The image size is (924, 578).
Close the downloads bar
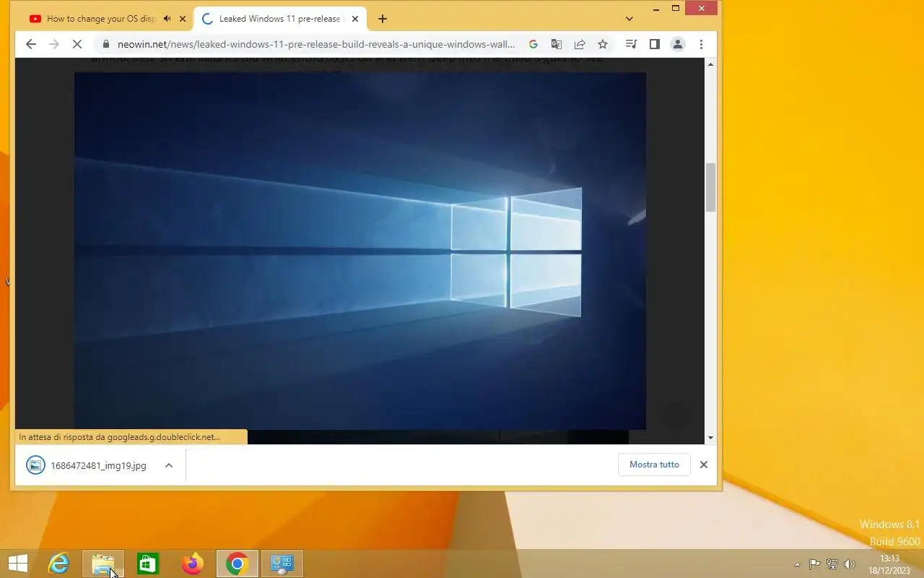pos(704,465)
